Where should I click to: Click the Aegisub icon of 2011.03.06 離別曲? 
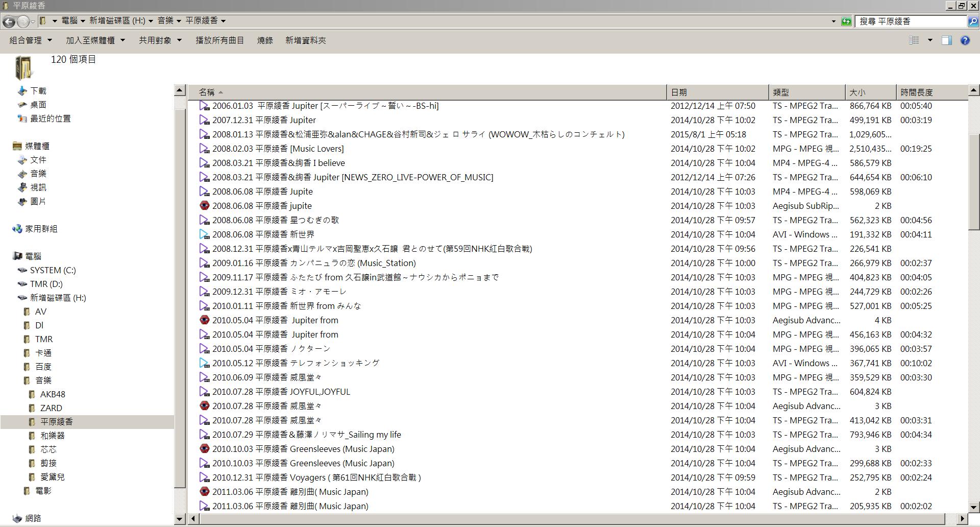tap(204, 492)
